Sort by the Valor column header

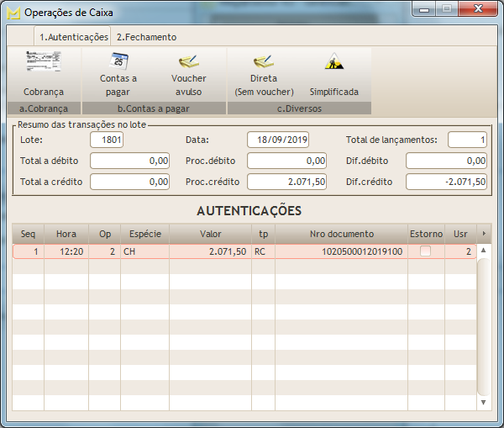pyautogui.click(x=210, y=234)
